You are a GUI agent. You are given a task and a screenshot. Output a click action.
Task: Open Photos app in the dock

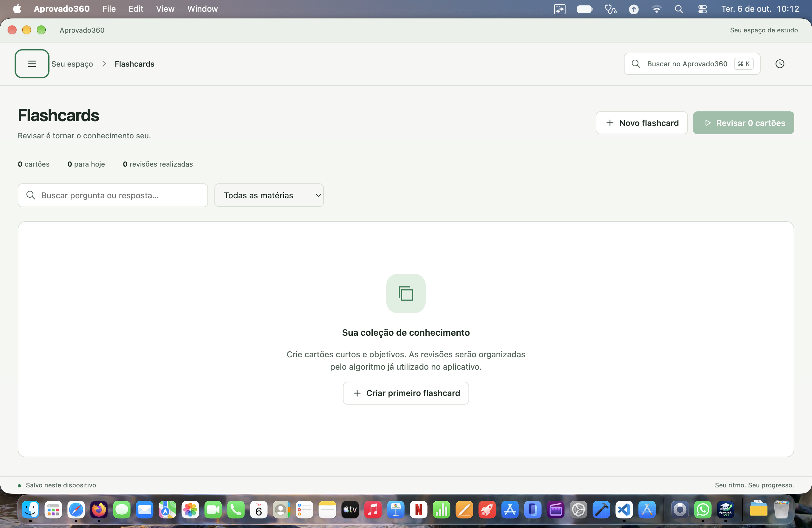click(x=190, y=510)
